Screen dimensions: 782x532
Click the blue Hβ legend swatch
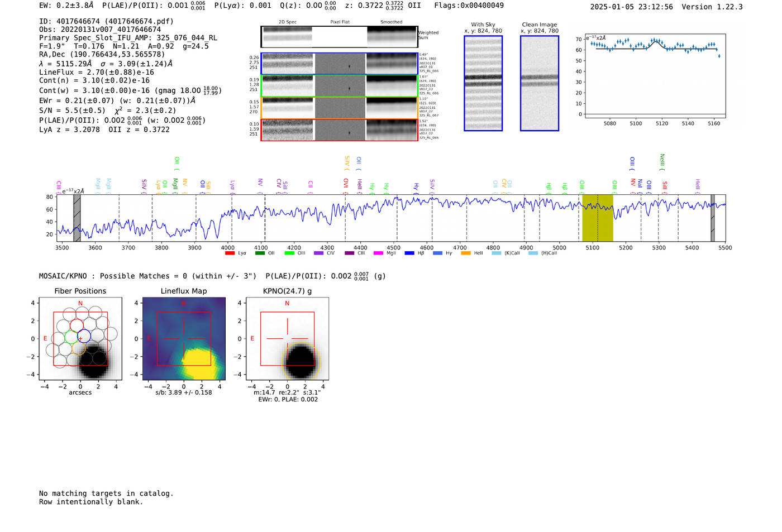[x=409, y=253]
